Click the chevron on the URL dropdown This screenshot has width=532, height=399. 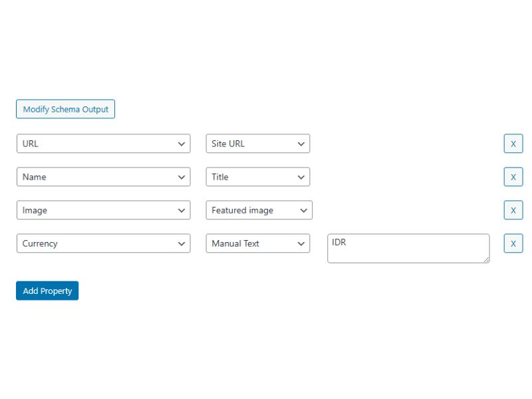(182, 144)
